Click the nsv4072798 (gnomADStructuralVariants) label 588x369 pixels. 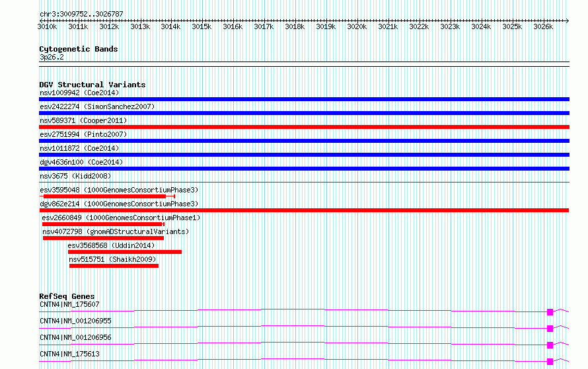(x=116, y=231)
